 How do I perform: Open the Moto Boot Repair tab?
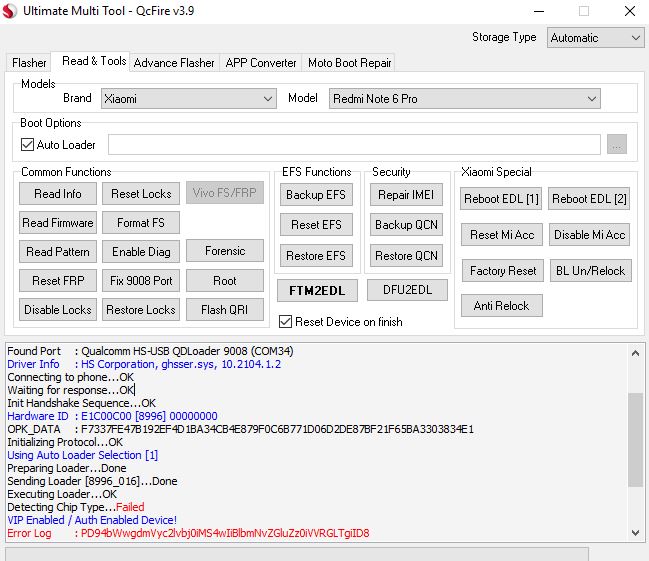tap(349, 63)
